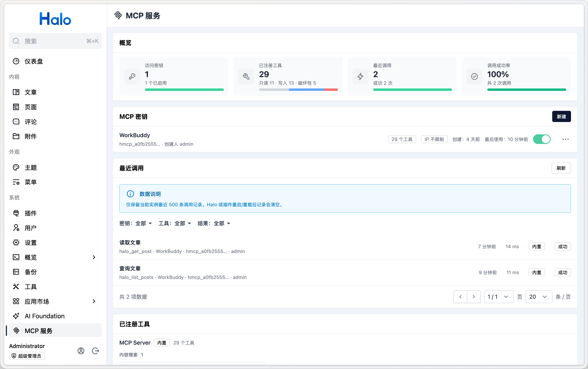Click the 主题 theme palette icon
Screen dimensions: 588x369
tap(16, 167)
